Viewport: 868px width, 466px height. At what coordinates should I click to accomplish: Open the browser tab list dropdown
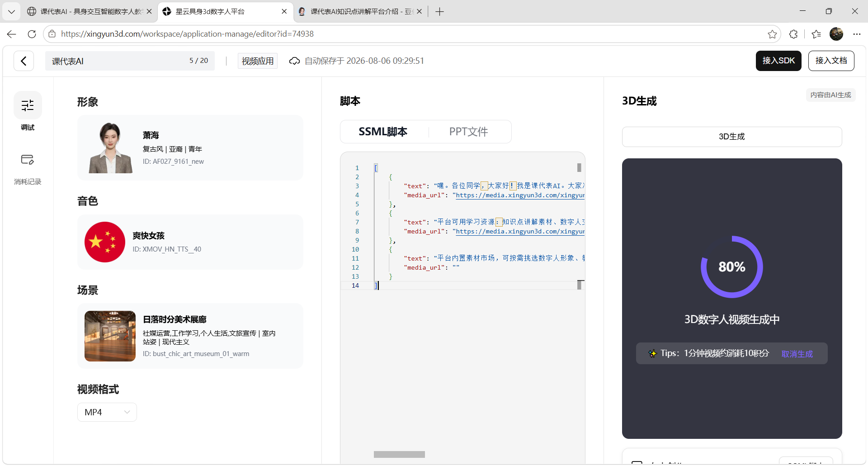click(11, 11)
